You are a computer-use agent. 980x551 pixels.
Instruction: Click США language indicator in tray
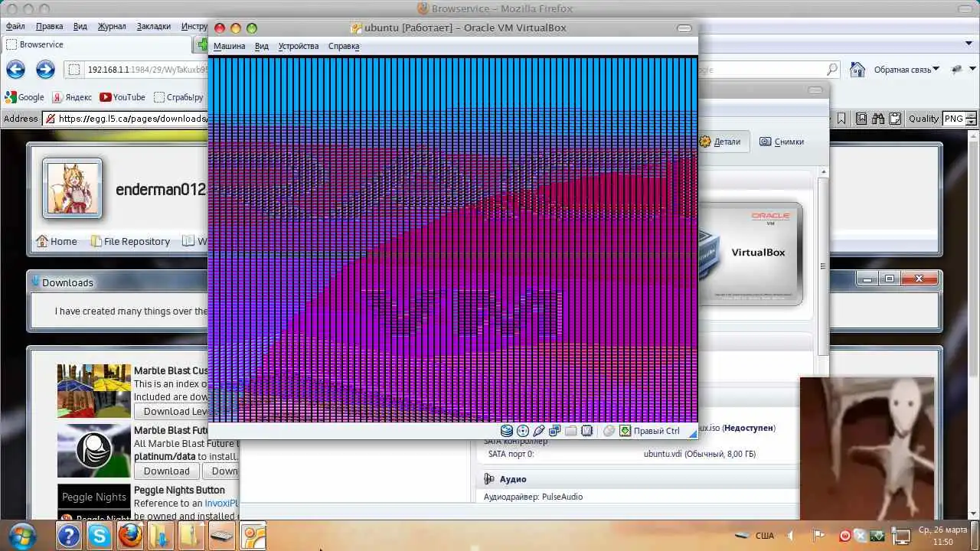point(764,536)
